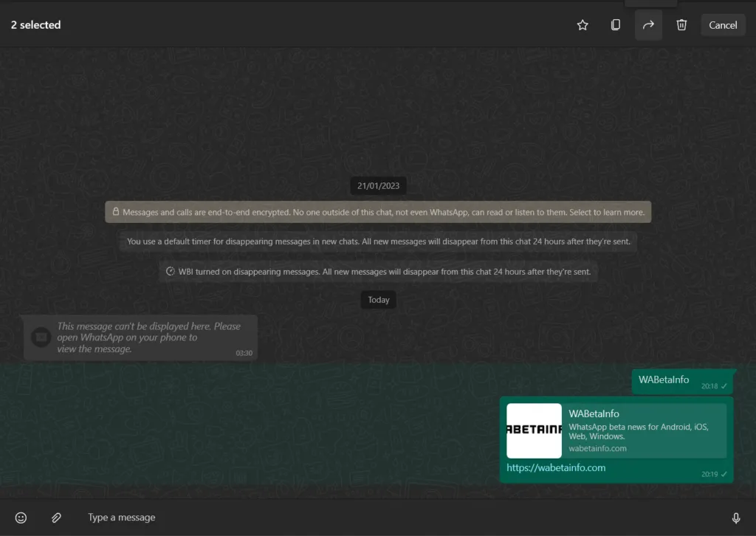Delete the selected messages
The height and width of the screenshot is (536, 756).
point(681,24)
